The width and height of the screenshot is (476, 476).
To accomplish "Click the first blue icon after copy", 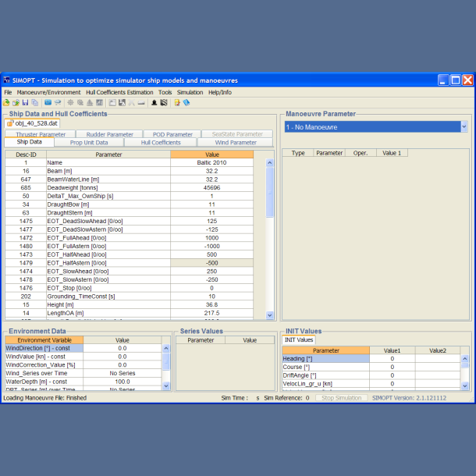I will (x=48, y=102).
